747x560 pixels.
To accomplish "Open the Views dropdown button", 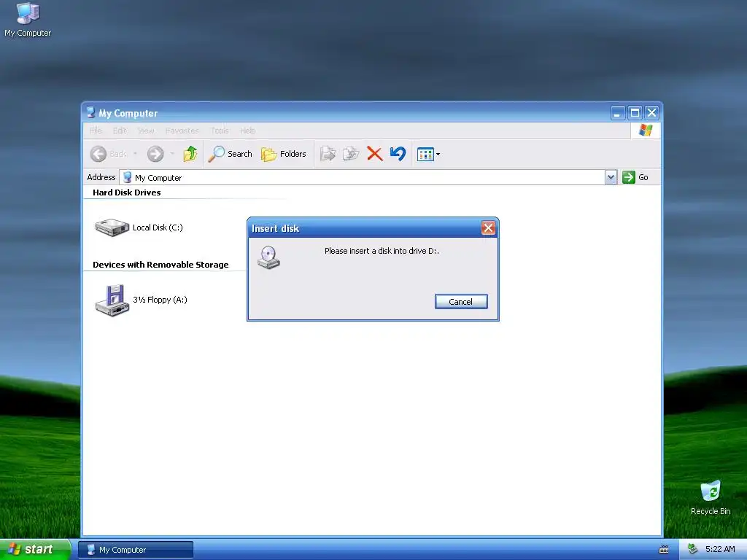I will click(428, 155).
